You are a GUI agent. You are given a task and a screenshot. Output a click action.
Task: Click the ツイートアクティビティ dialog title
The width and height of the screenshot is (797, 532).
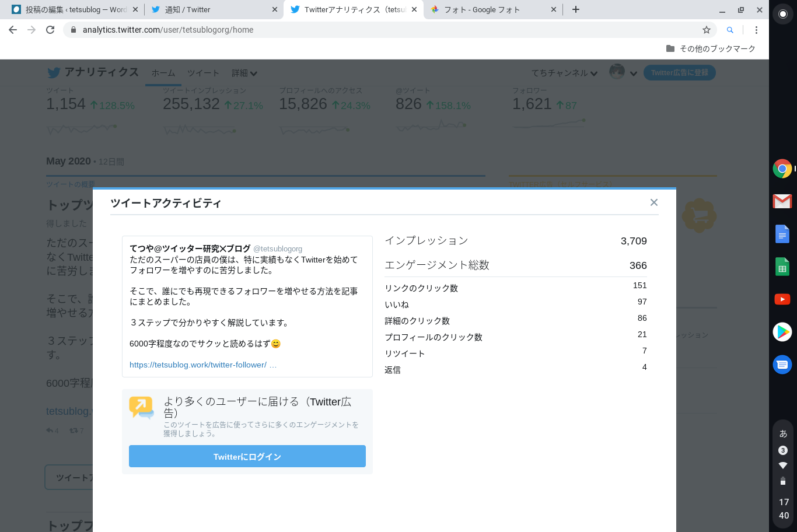tap(166, 203)
